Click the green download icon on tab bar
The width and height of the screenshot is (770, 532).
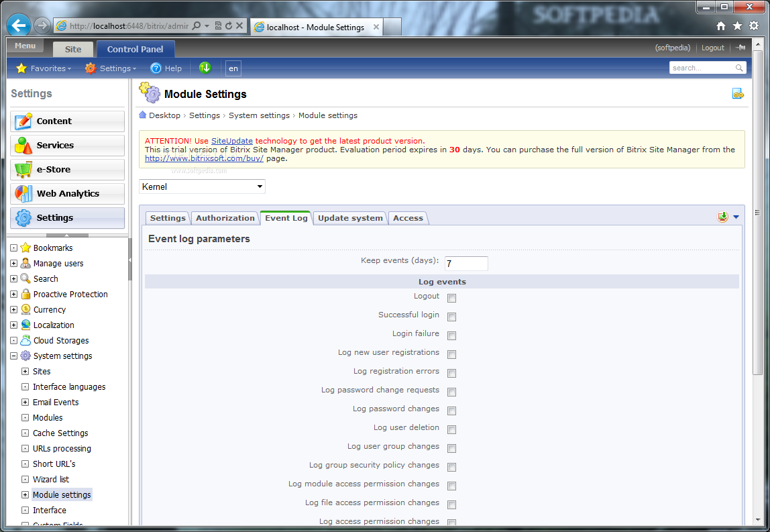click(x=722, y=217)
